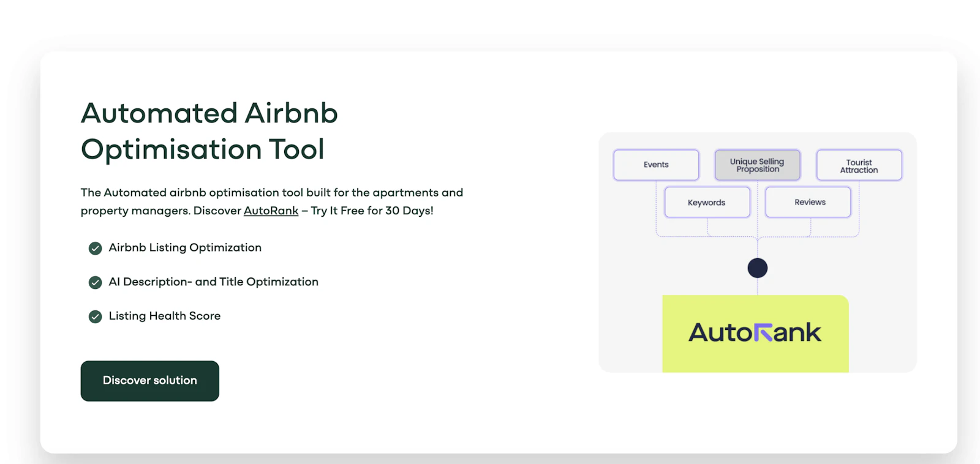Click the sentence starting "The Automated airbnb optimisation"
980x464 pixels.
(271, 192)
